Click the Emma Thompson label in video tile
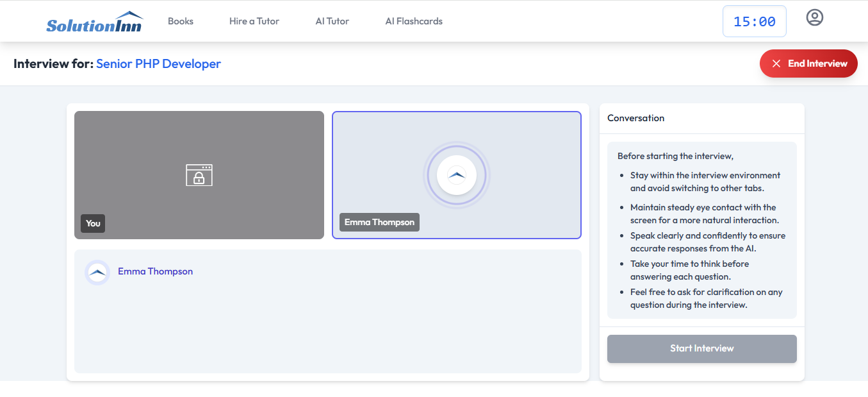 coord(379,222)
